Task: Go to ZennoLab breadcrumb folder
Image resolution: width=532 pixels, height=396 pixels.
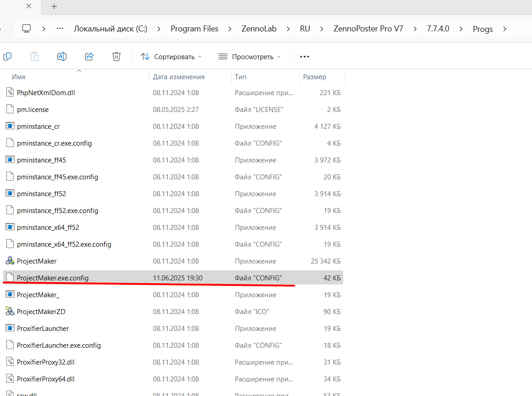Action: (x=259, y=29)
